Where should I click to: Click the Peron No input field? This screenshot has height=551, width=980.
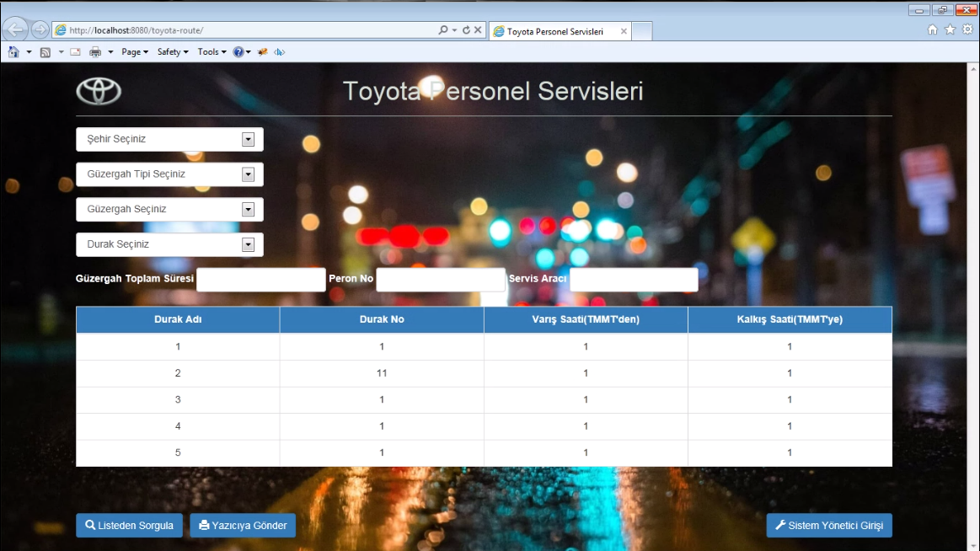441,279
